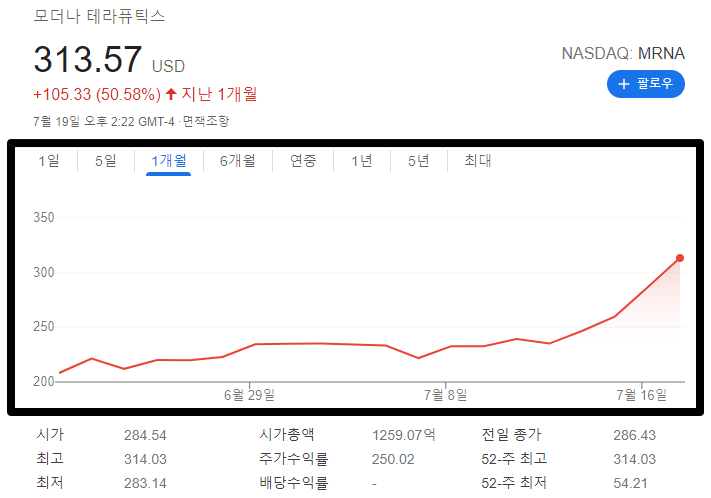Select the 5일 chart range tab
The height and width of the screenshot is (498, 711).
[106, 161]
